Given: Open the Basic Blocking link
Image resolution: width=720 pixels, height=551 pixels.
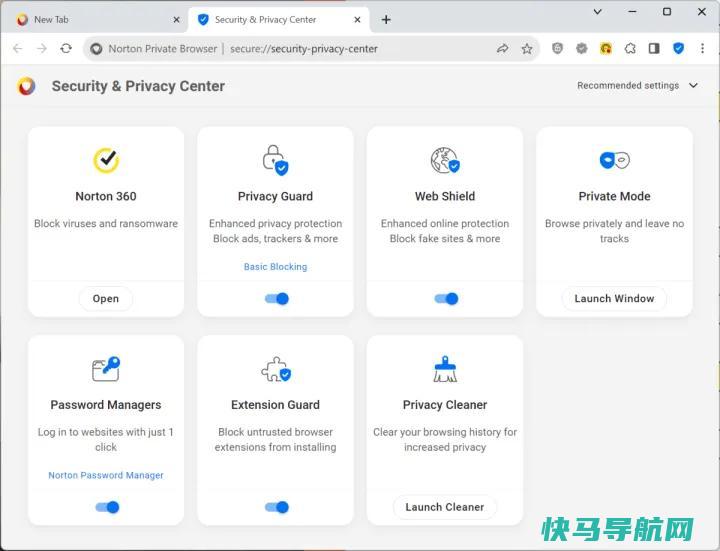Looking at the screenshot, I should [x=276, y=267].
